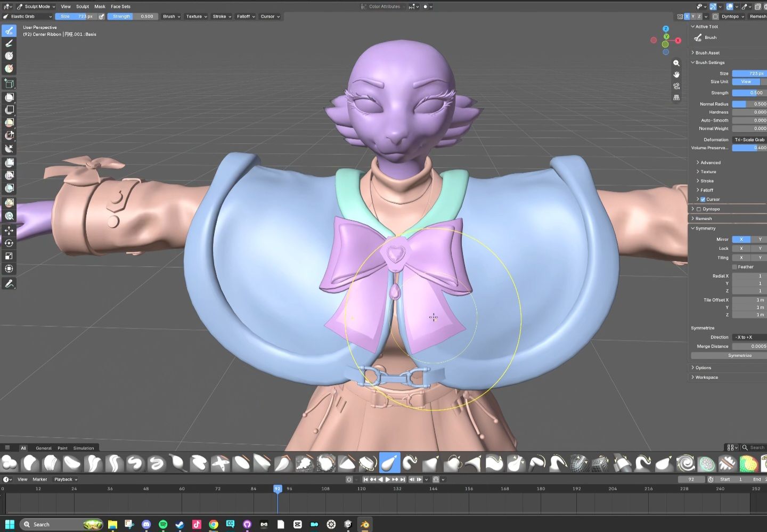Click the spiral twist brush in the shelf
Screen dimensions: 767x532
685,463
